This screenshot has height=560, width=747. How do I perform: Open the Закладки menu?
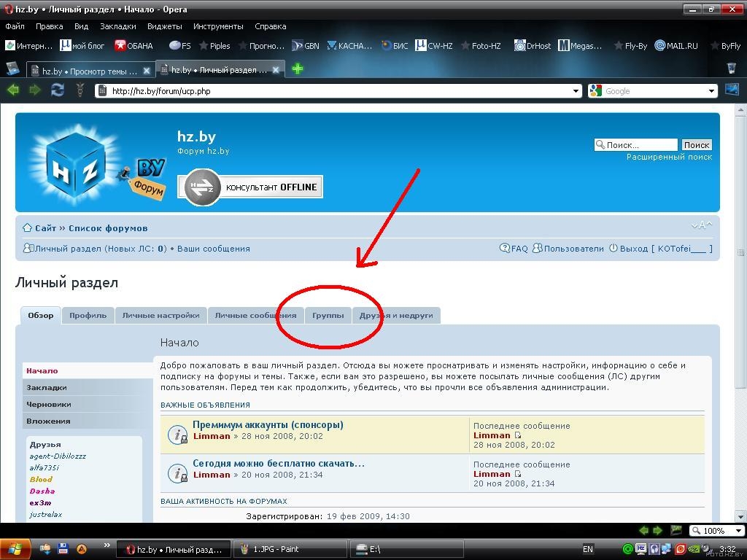pyautogui.click(x=117, y=26)
